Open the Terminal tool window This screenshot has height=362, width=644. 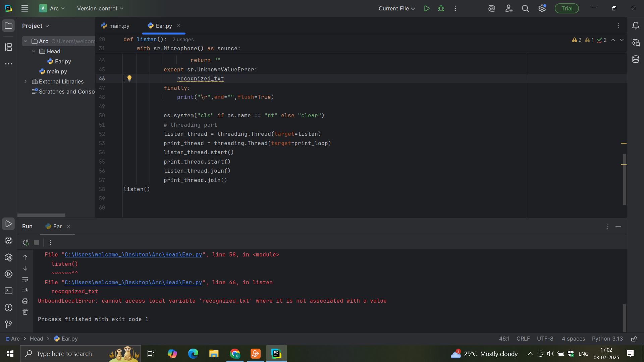tap(8, 291)
